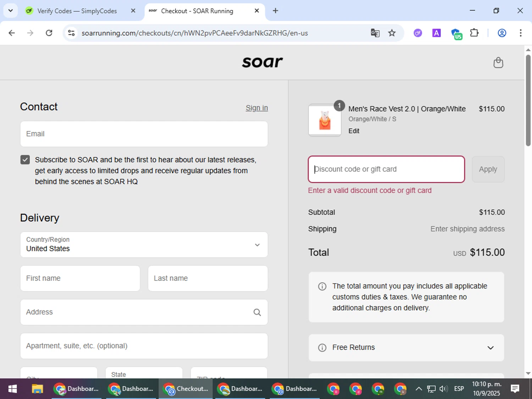Close the Checkout - SOAR Running tab

click(257, 11)
